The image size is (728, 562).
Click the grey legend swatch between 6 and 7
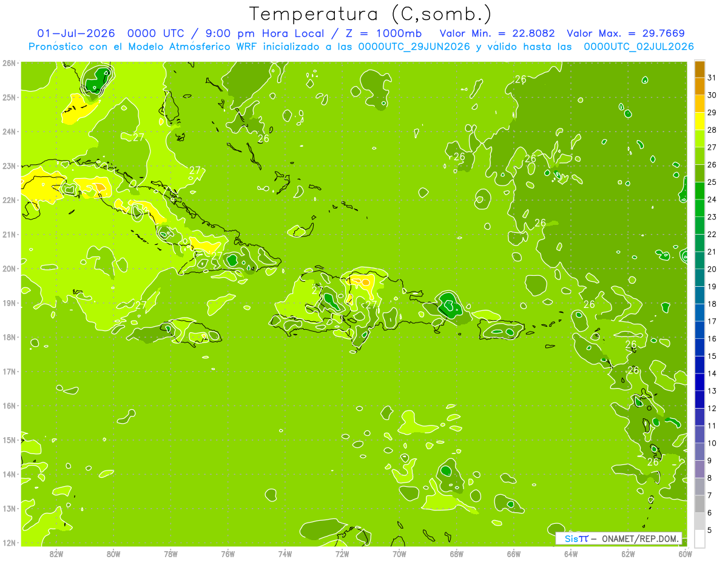pos(699,504)
